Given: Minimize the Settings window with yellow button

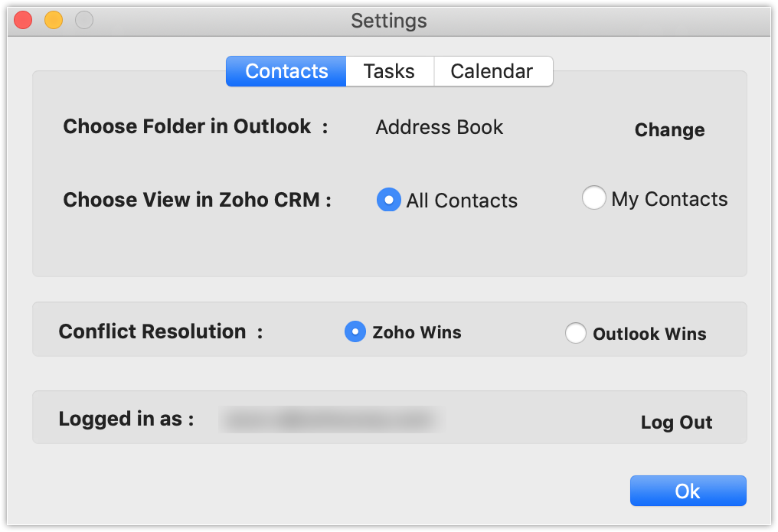Looking at the screenshot, I should 54,21.
